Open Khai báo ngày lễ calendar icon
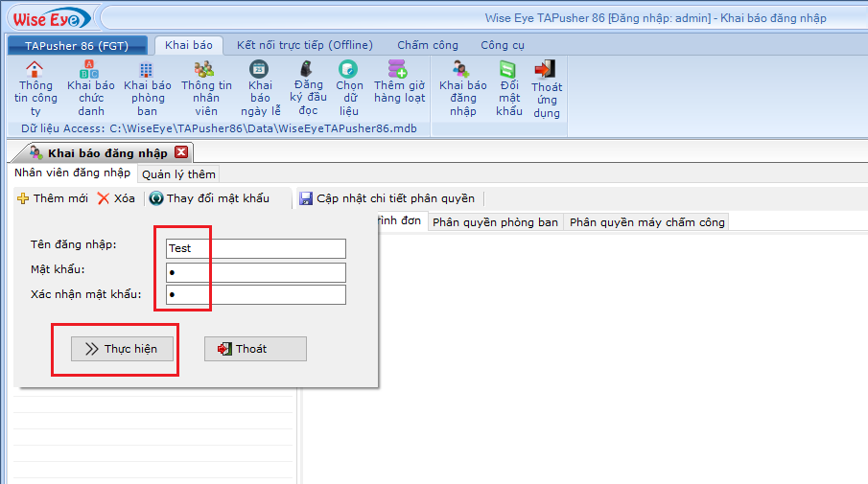The width and height of the screenshot is (868, 484). (x=260, y=70)
